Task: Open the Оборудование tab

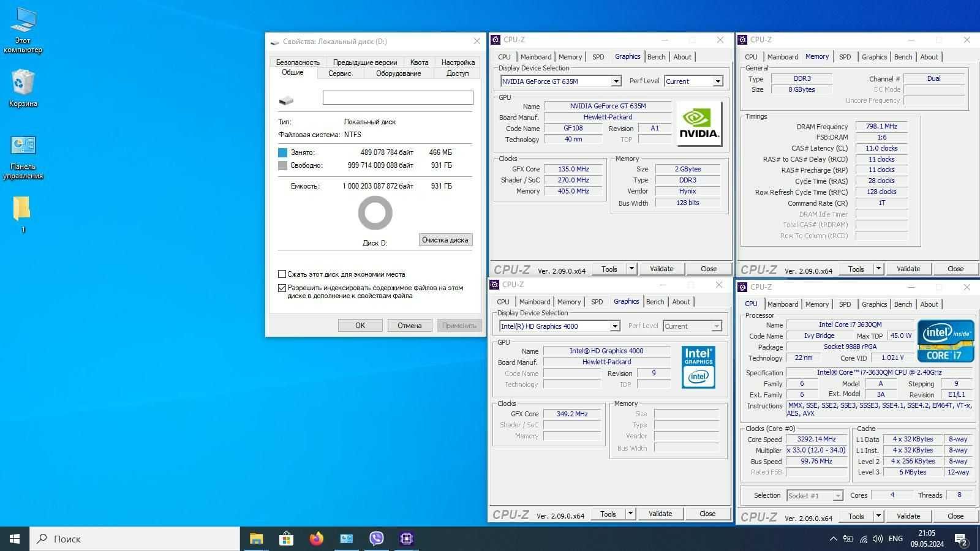Action: pos(399,73)
